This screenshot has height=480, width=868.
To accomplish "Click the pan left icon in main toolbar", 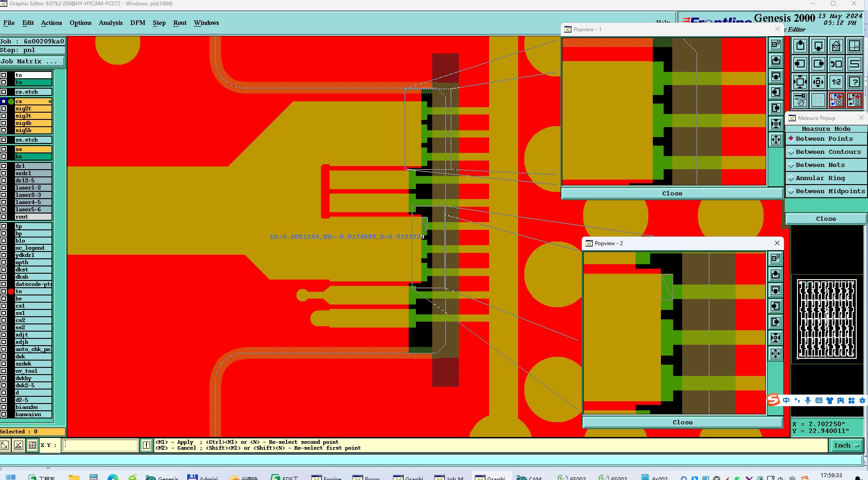I will click(800, 64).
